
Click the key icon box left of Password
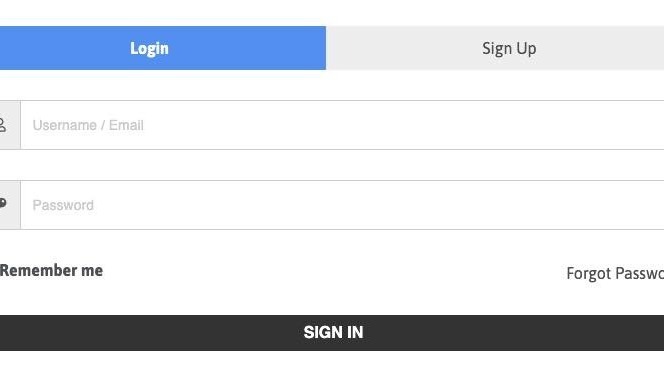(x=10, y=205)
